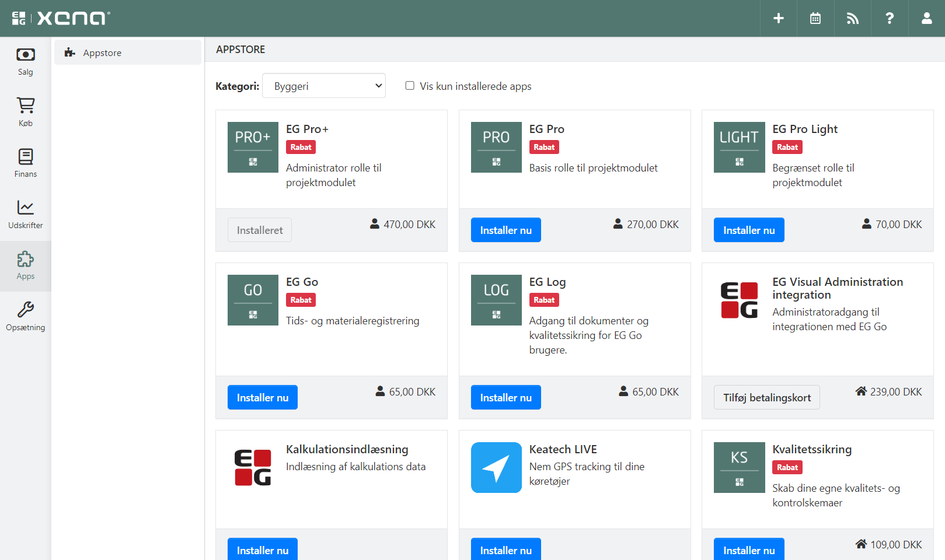Install the EG Pro app

[505, 230]
